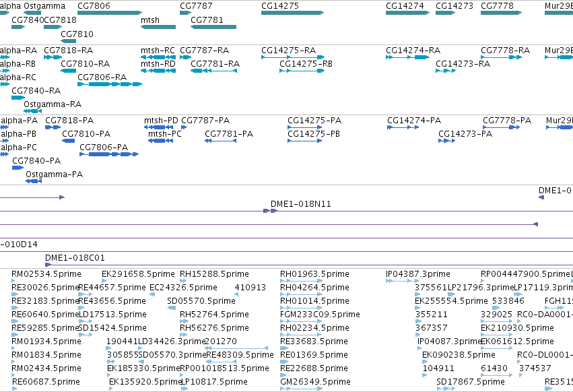Viewport: 573px width, 392px height.
Task: Click the CG14275-RA transcript
Action: click(x=293, y=57)
